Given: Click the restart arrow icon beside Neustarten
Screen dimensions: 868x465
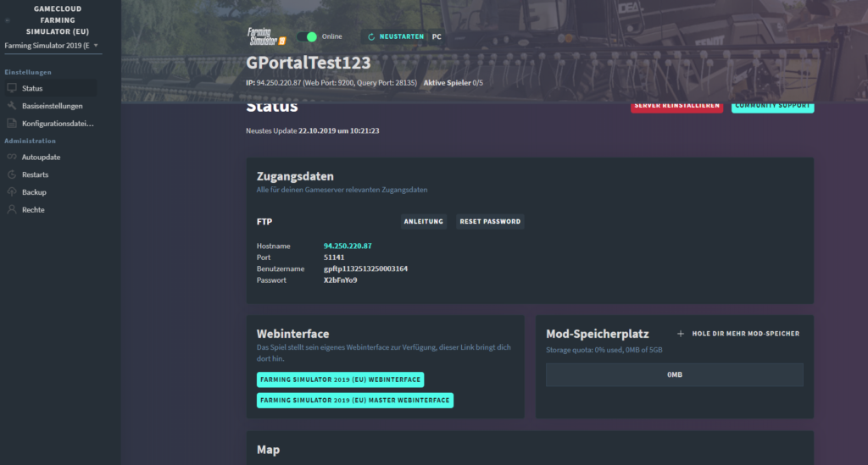Looking at the screenshot, I should pyautogui.click(x=371, y=37).
